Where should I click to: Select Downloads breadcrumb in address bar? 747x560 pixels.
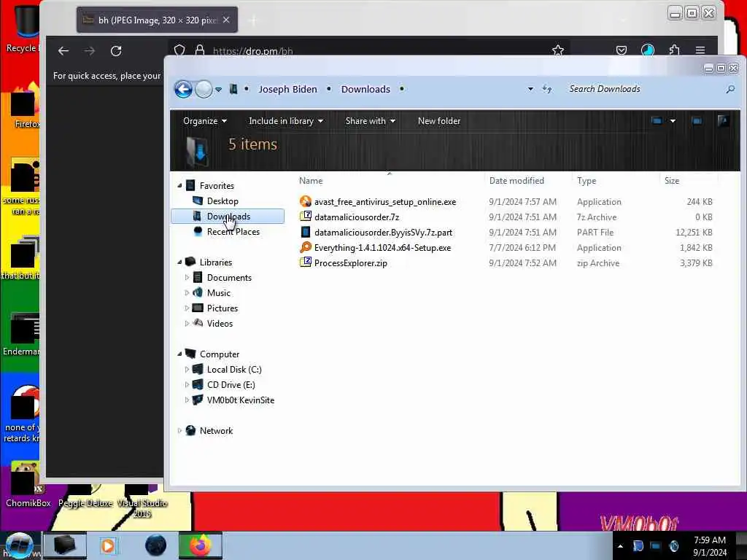[x=365, y=89]
